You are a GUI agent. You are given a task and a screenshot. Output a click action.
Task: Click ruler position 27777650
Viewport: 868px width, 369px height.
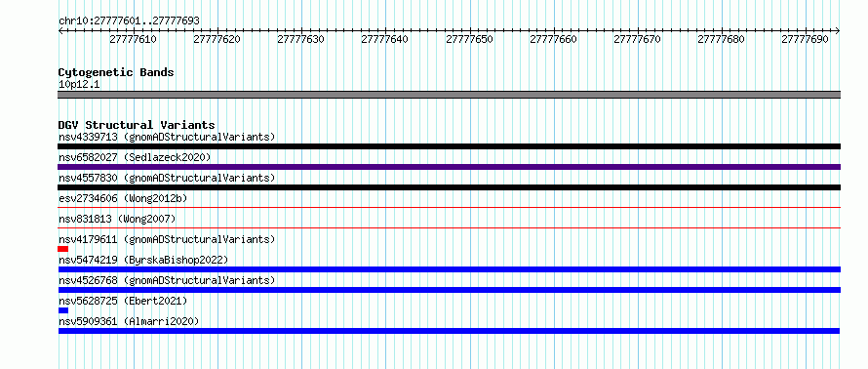pos(469,39)
